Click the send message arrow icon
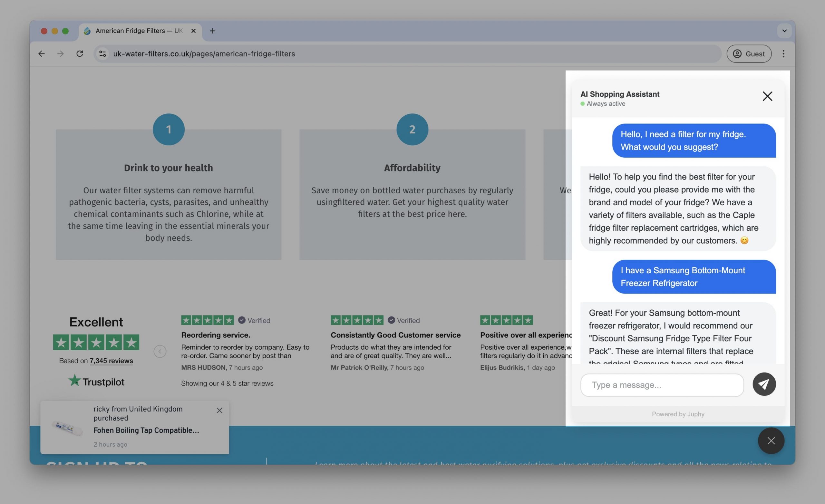825x504 pixels. click(x=764, y=384)
